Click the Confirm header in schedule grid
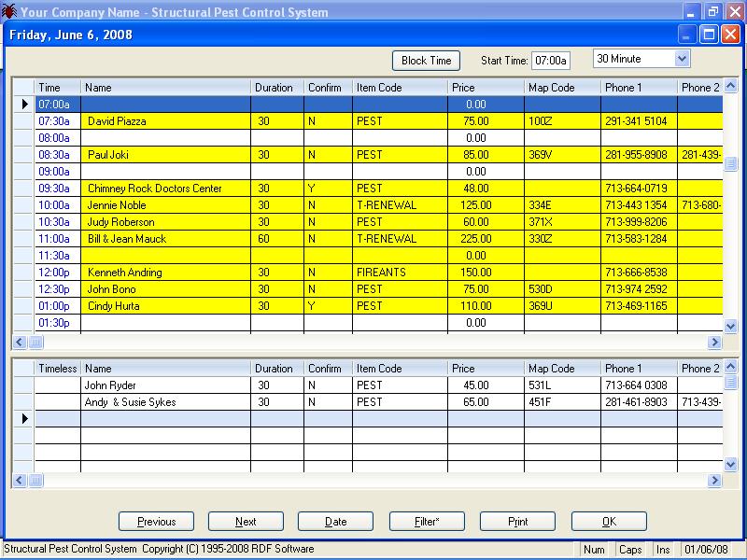The width and height of the screenshot is (747, 560). pyautogui.click(x=329, y=88)
